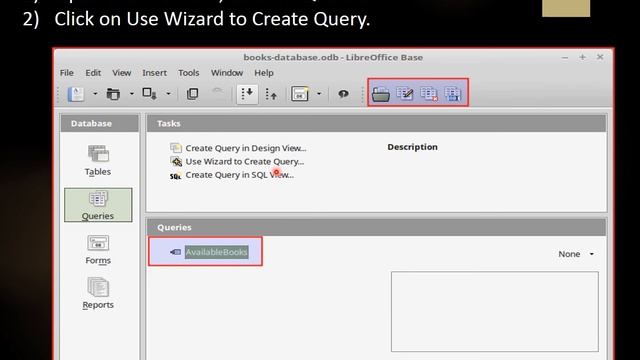Screen dimensions: 640x360
Task: Select Reports in the Database pane
Action: tap(98, 294)
